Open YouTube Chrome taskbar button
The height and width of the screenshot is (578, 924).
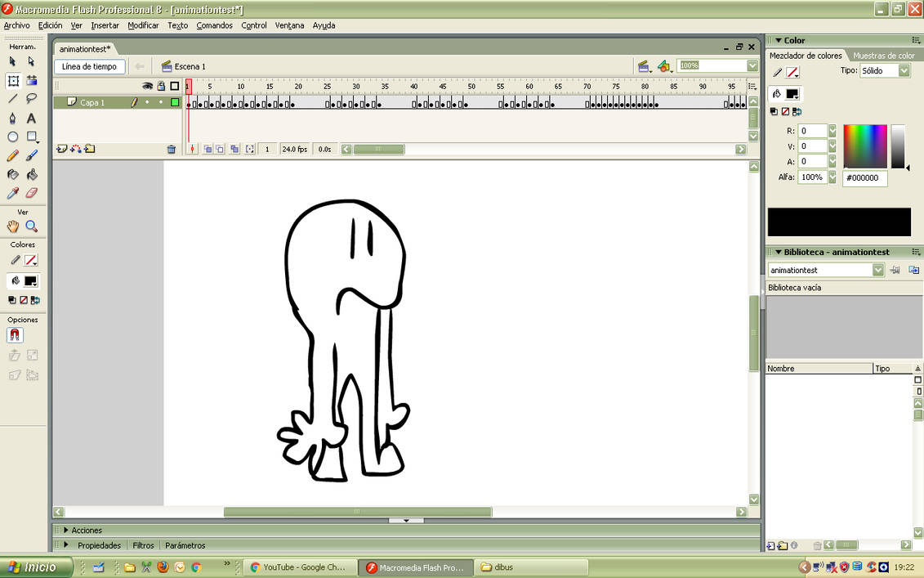tap(300, 567)
